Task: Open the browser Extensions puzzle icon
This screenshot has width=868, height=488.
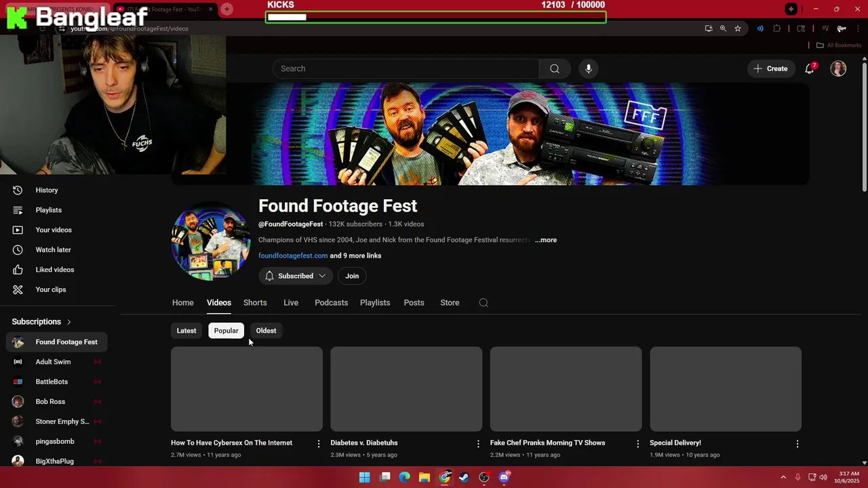Action: 777,28
